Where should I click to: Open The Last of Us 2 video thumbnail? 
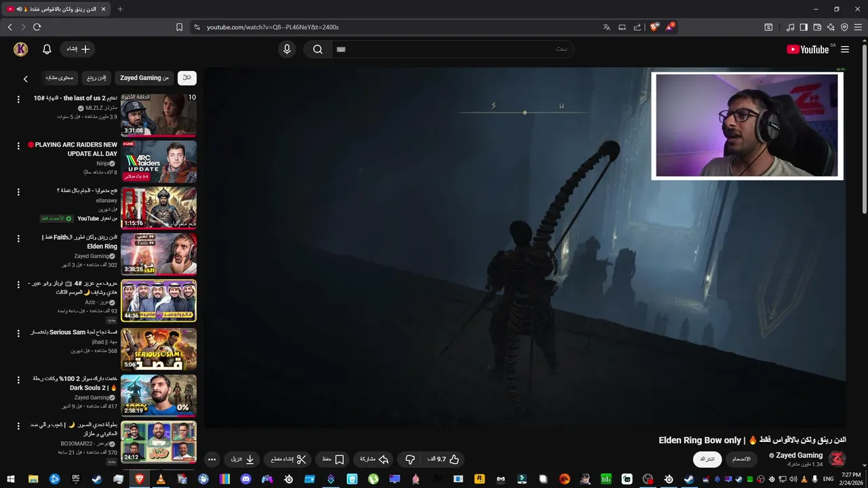[159, 115]
